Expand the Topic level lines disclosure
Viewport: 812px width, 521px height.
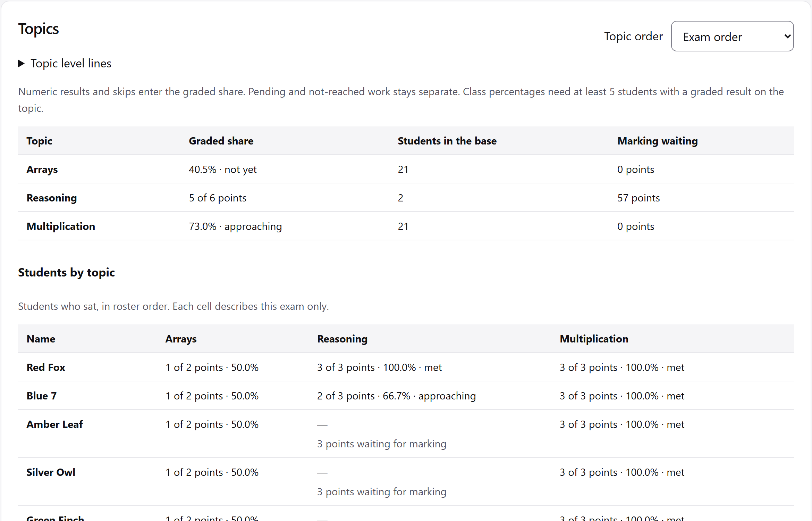(x=65, y=64)
